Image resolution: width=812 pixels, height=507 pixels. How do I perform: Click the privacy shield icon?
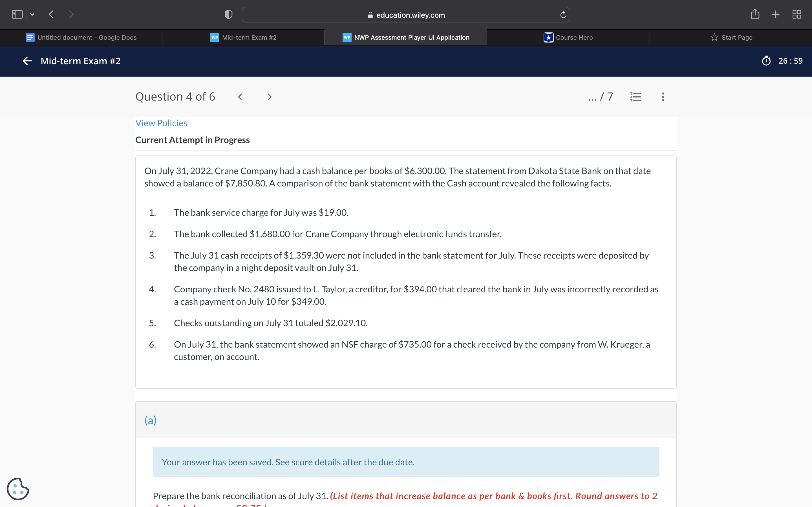pos(228,14)
